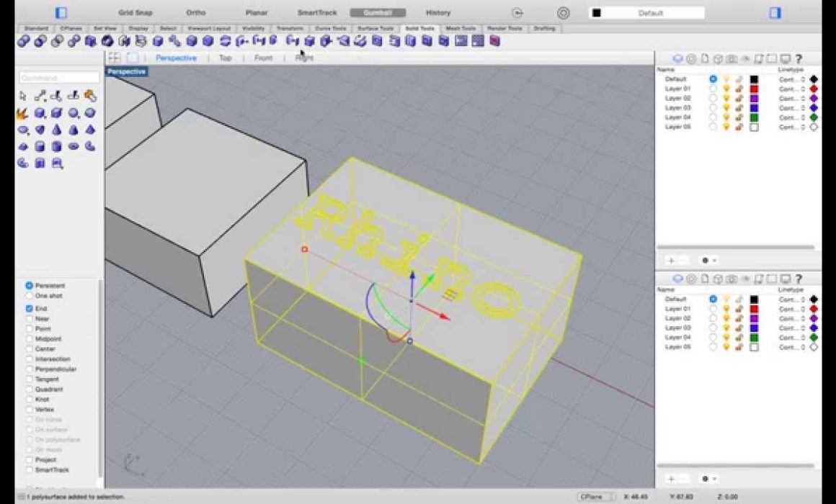Open Layer 01 linetype dropdown in upper panel
Viewport: 836px width, 504px height.
point(792,89)
